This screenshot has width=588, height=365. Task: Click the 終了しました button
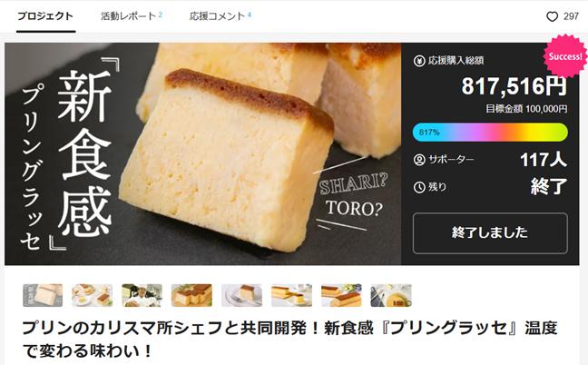490,233
